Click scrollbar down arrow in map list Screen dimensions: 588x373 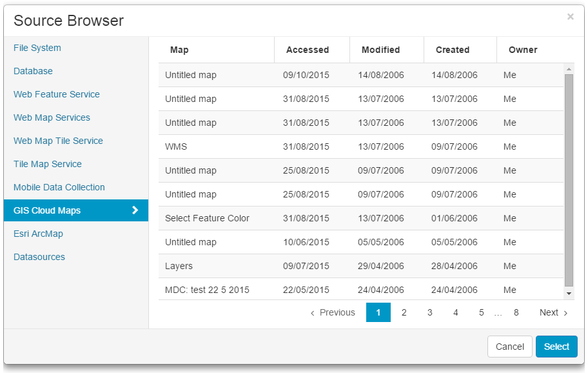coord(569,294)
